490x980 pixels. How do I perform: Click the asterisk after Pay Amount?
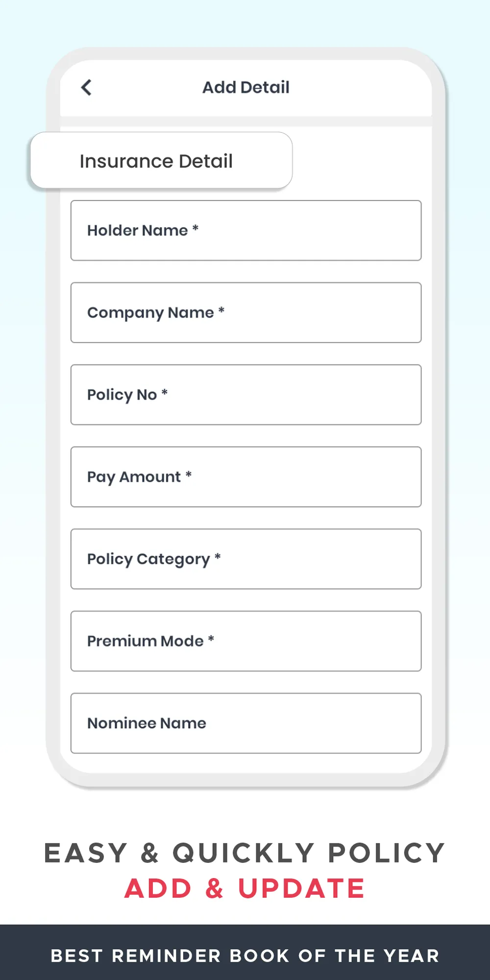click(x=189, y=474)
